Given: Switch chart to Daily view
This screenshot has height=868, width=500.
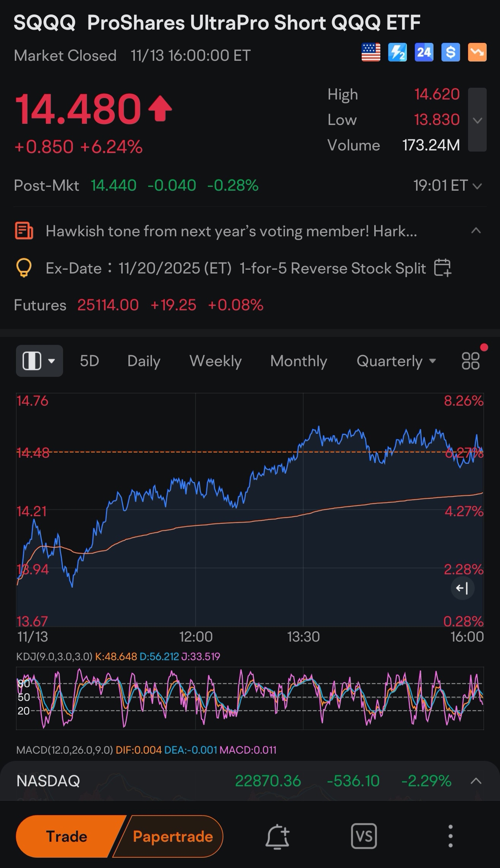Looking at the screenshot, I should coord(144,361).
